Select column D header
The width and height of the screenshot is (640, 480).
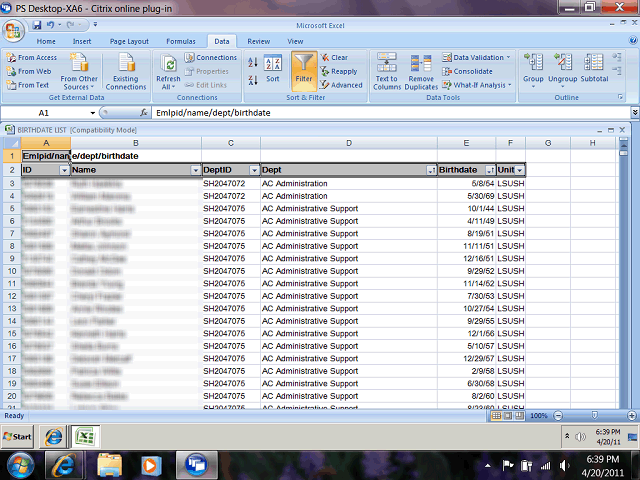(349, 143)
